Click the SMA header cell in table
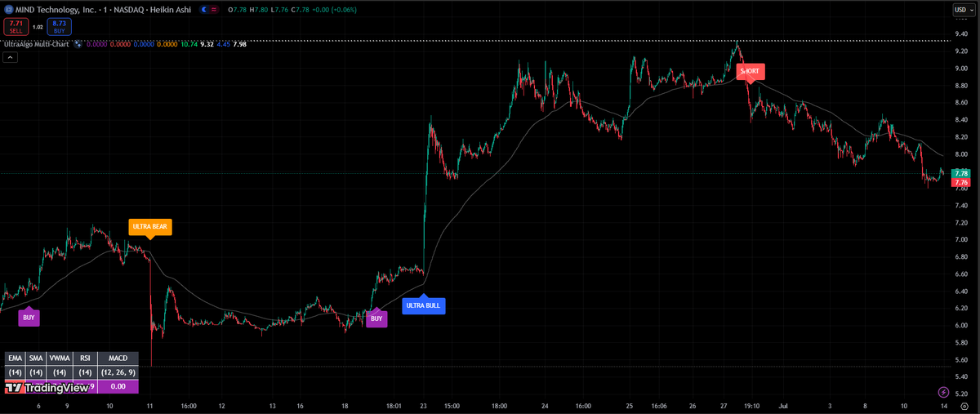Screen dimensions: 980x414 pyautogui.click(x=36, y=358)
